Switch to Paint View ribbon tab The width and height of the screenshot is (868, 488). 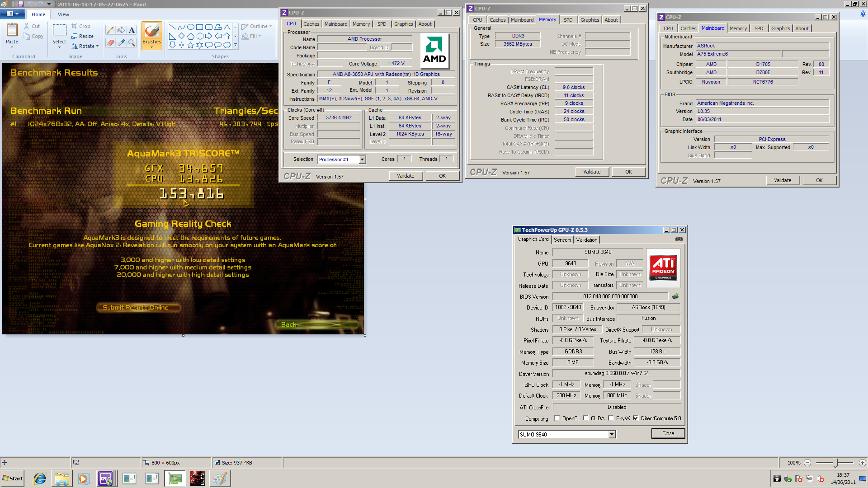pyautogui.click(x=63, y=14)
